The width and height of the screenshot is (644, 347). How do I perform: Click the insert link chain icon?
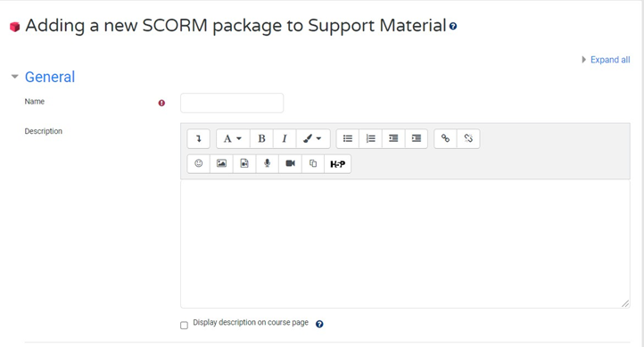445,139
